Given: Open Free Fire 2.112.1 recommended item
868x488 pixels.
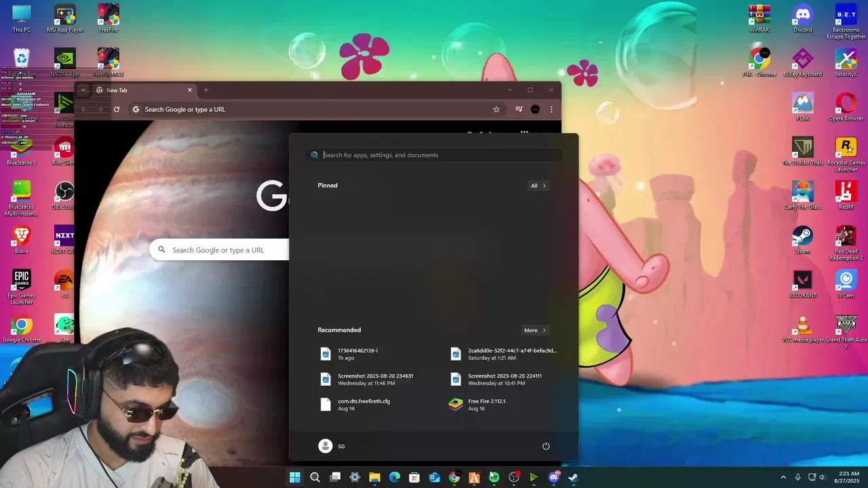Looking at the screenshot, I should click(x=506, y=405).
